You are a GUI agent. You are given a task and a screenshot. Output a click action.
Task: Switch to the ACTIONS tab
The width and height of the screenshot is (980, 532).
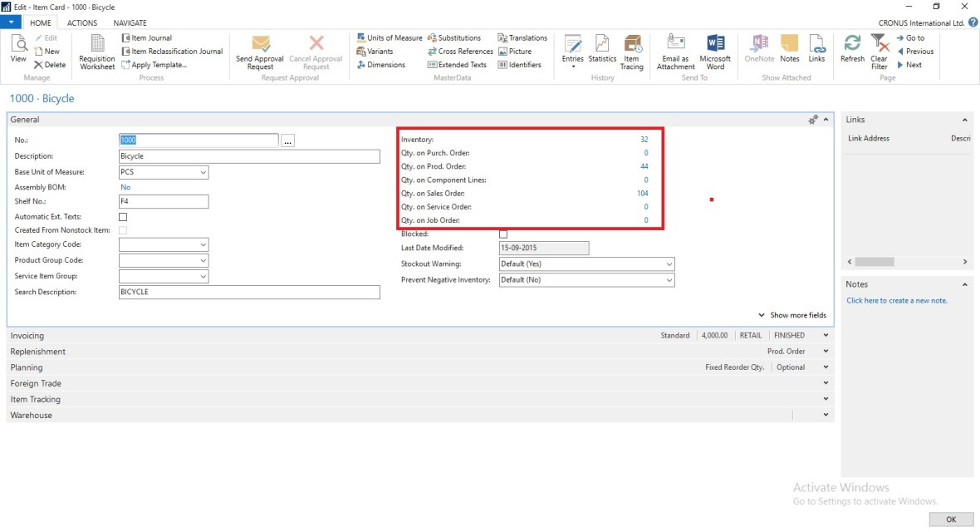point(82,22)
